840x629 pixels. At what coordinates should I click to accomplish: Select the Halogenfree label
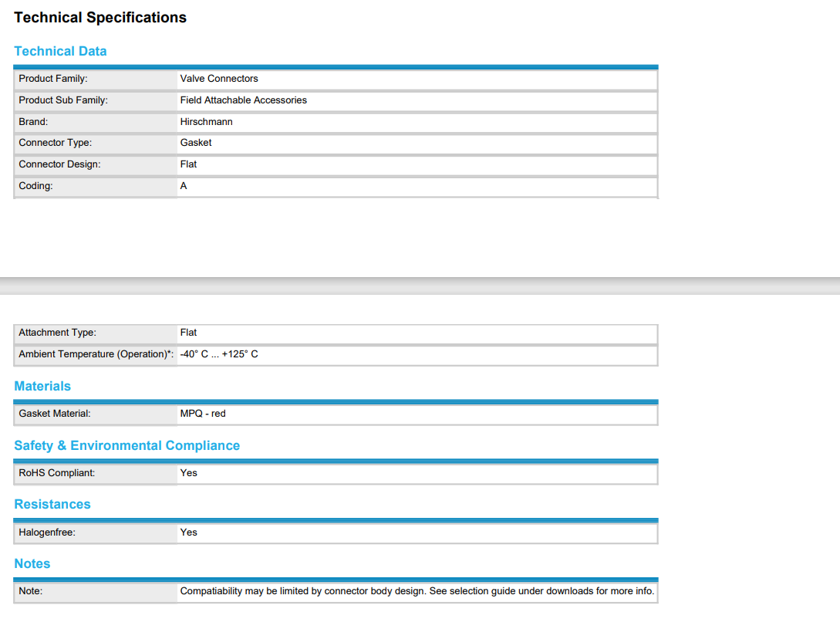47,533
